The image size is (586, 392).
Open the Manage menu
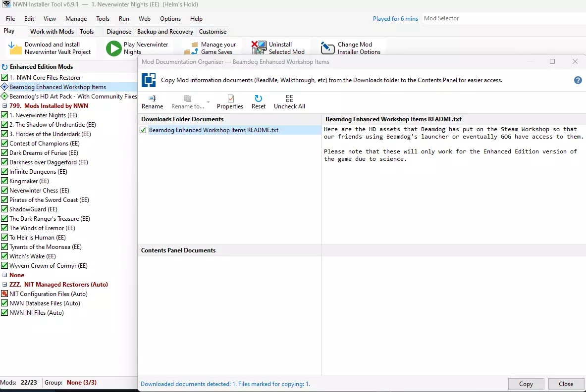76,19
